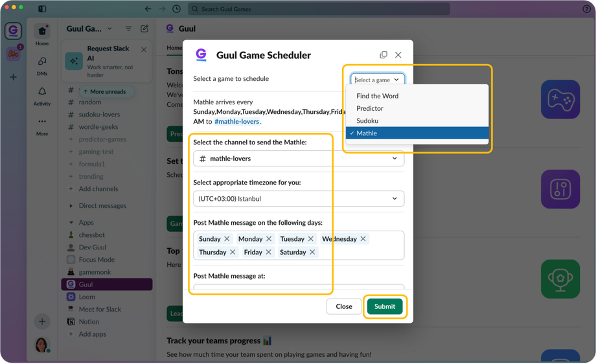Open modal in new window icon
Screen dimensions: 596x364
point(384,54)
